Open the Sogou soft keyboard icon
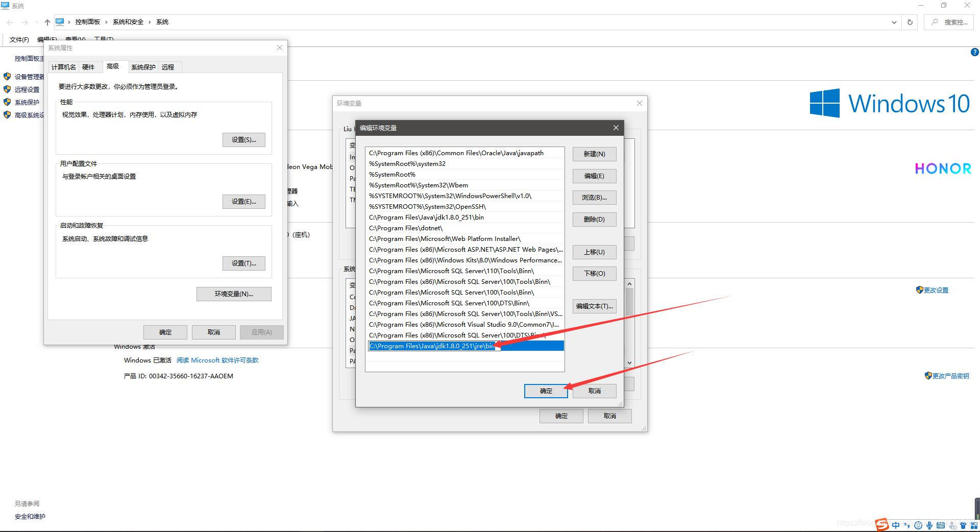The width and height of the screenshot is (980, 532). click(x=941, y=525)
